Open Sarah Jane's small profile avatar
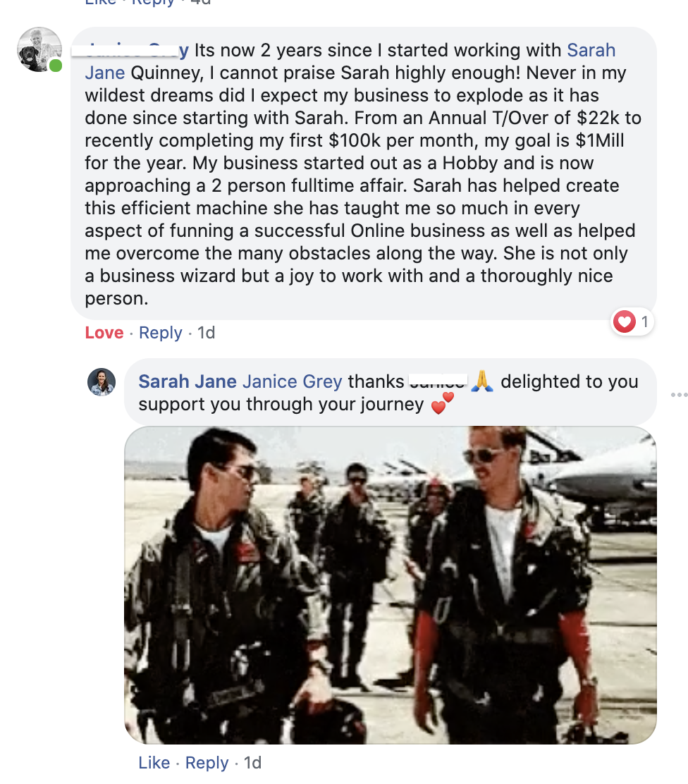The image size is (688, 784). [x=102, y=382]
